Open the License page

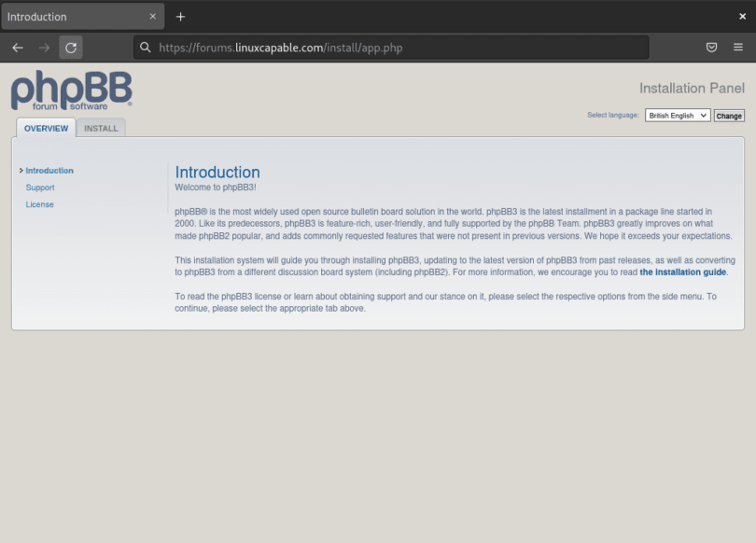click(x=40, y=204)
